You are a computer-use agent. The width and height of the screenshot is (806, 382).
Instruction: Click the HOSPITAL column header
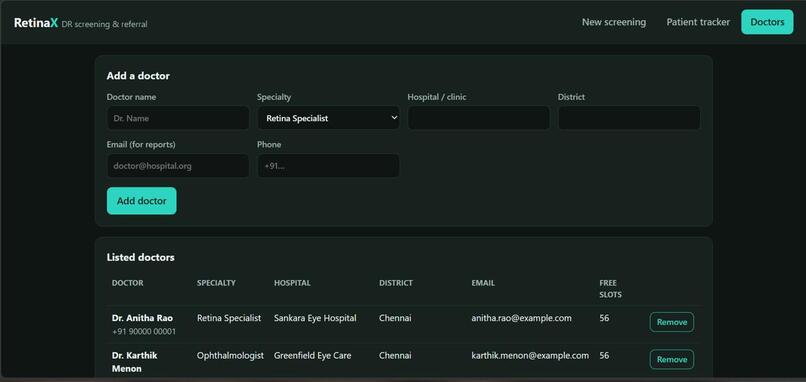click(292, 283)
